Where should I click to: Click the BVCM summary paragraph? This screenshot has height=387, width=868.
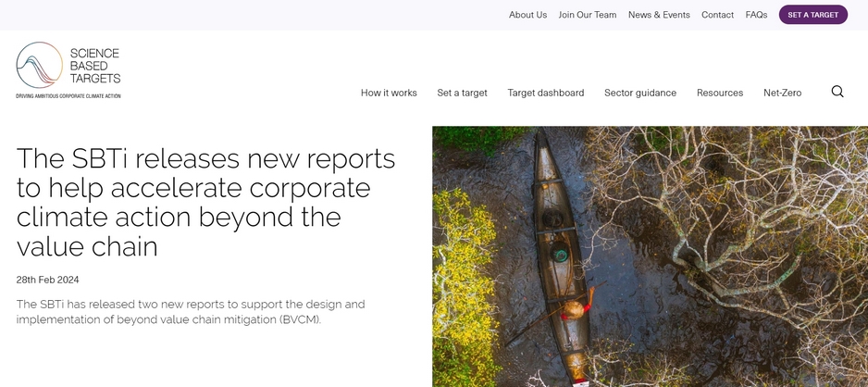(x=190, y=311)
